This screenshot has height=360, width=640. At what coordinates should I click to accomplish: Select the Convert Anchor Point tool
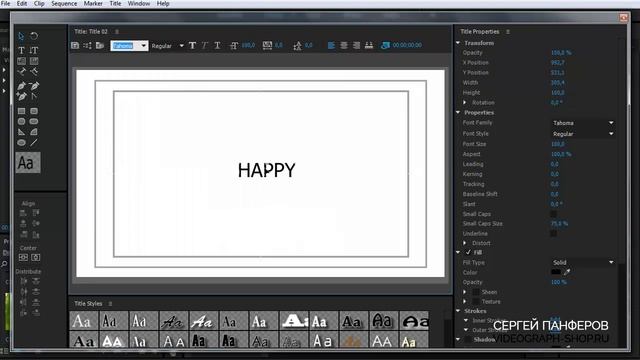(x=34, y=96)
